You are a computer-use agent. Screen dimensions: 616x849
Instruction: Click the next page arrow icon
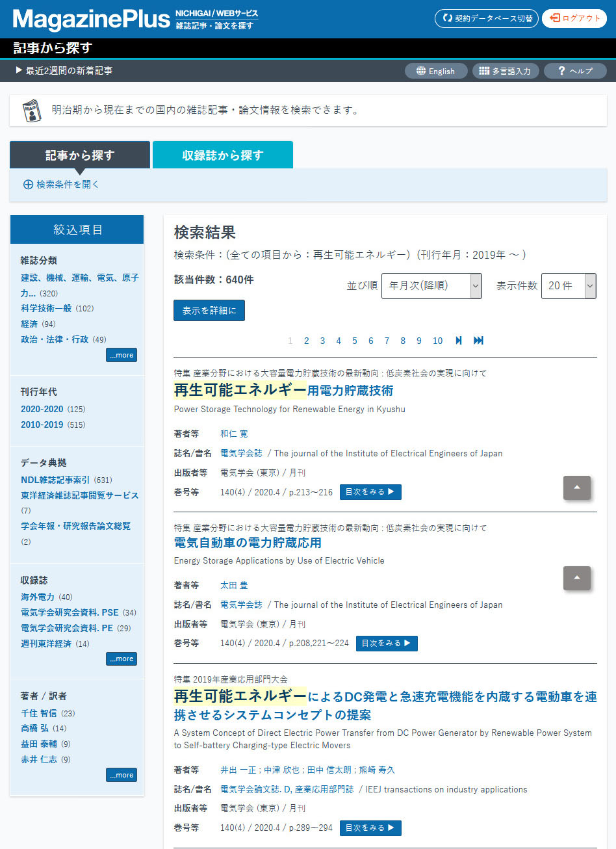tap(459, 341)
